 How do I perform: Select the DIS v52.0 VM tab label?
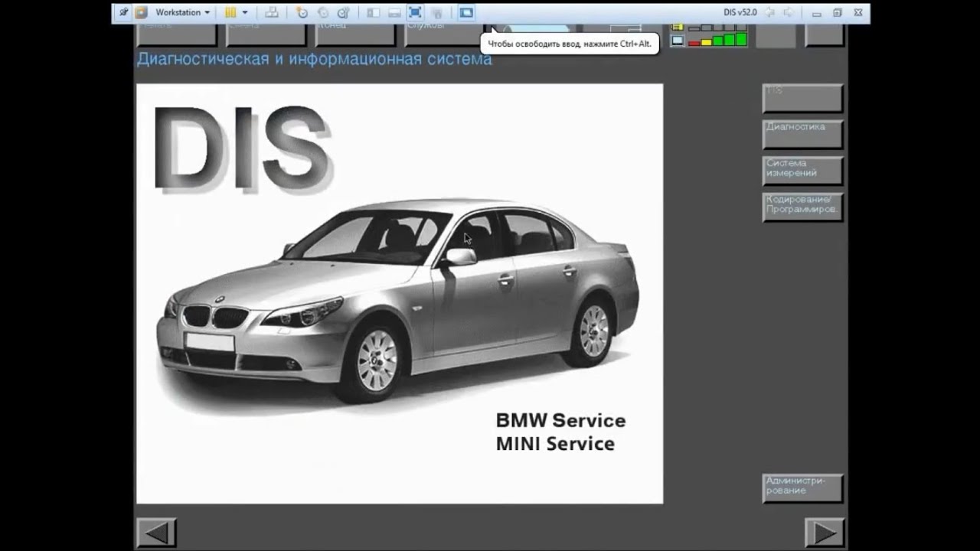click(x=740, y=12)
